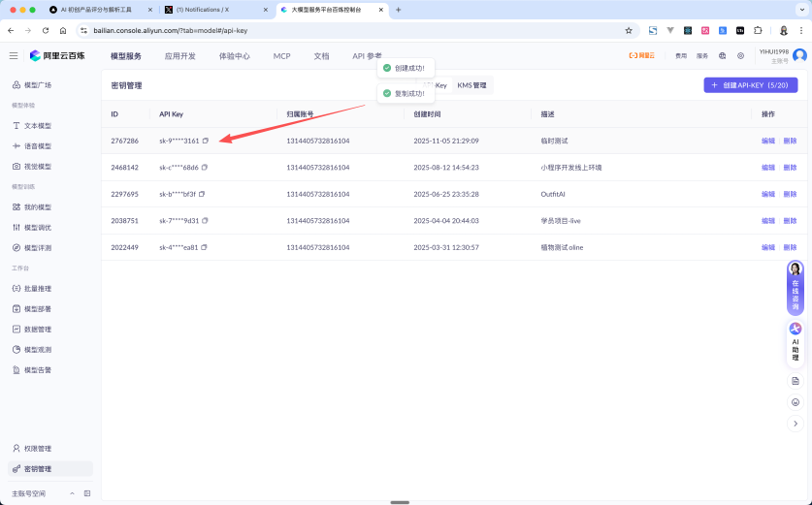Viewport: 812px width, 505px height.
Task: Open the settings gear in header
Action: 740,56
